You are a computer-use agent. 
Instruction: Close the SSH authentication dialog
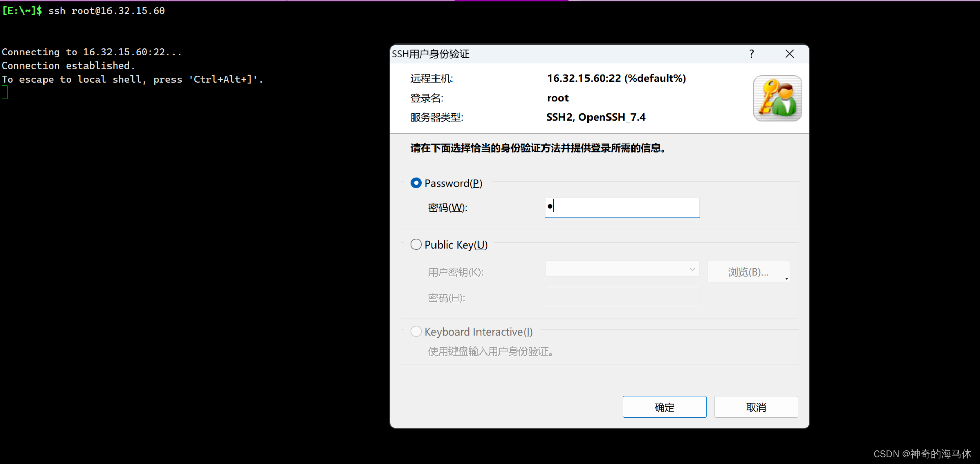[790, 54]
